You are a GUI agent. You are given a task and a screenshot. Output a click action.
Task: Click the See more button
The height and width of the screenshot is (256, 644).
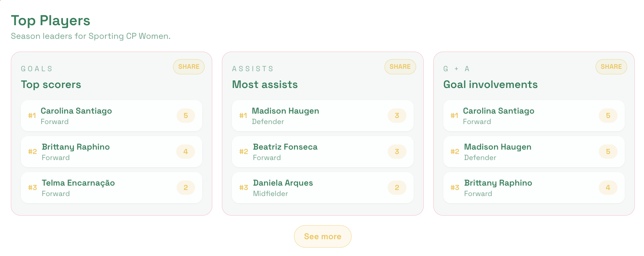pyautogui.click(x=322, y=236)
